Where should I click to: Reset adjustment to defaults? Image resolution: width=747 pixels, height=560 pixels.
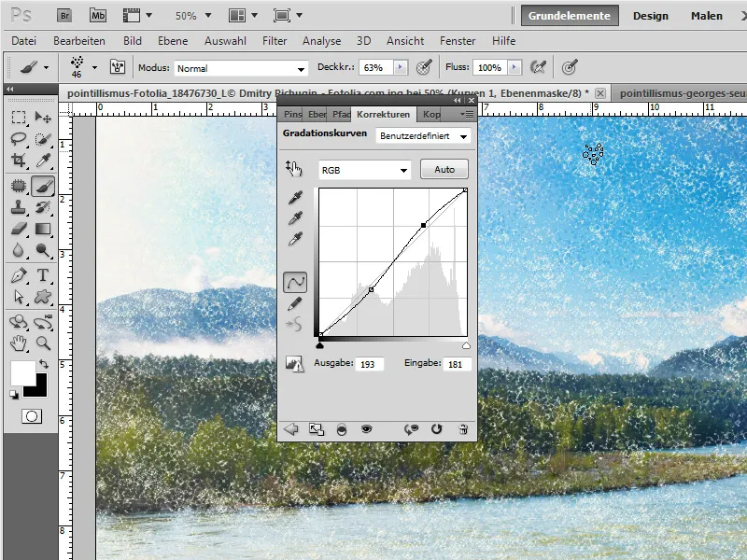pyautogui.click(x=436, y=429)
